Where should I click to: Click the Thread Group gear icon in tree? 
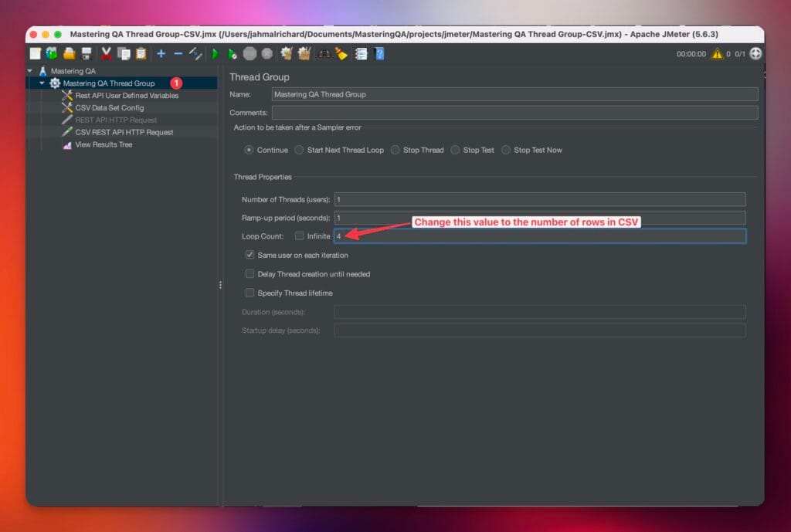click(55, 83)
